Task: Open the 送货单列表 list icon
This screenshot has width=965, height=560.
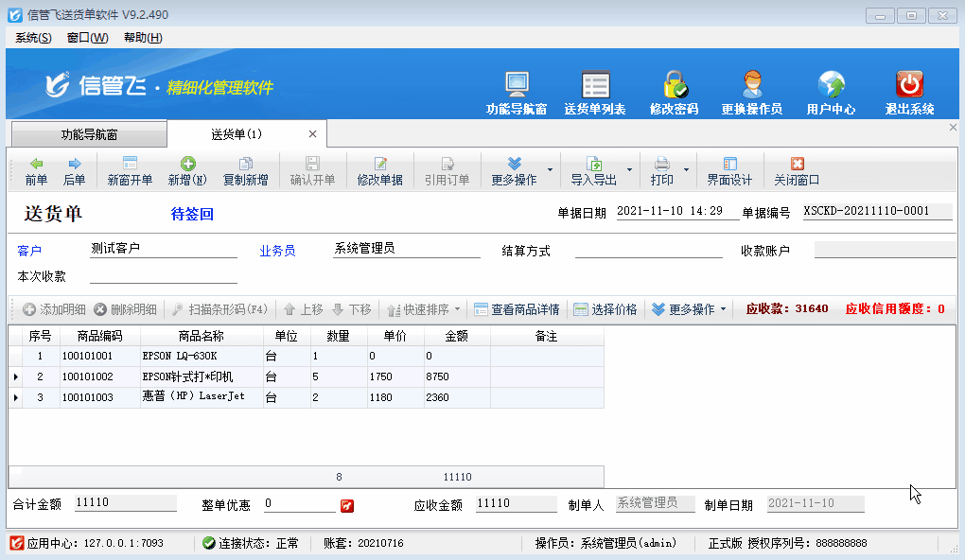Action: (595, 85)
